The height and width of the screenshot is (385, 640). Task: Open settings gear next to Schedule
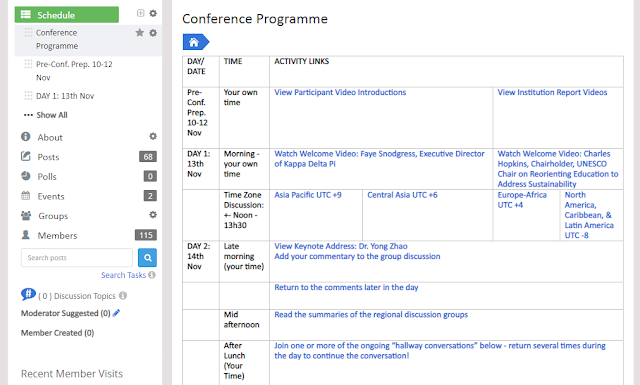tap(153, 13)
